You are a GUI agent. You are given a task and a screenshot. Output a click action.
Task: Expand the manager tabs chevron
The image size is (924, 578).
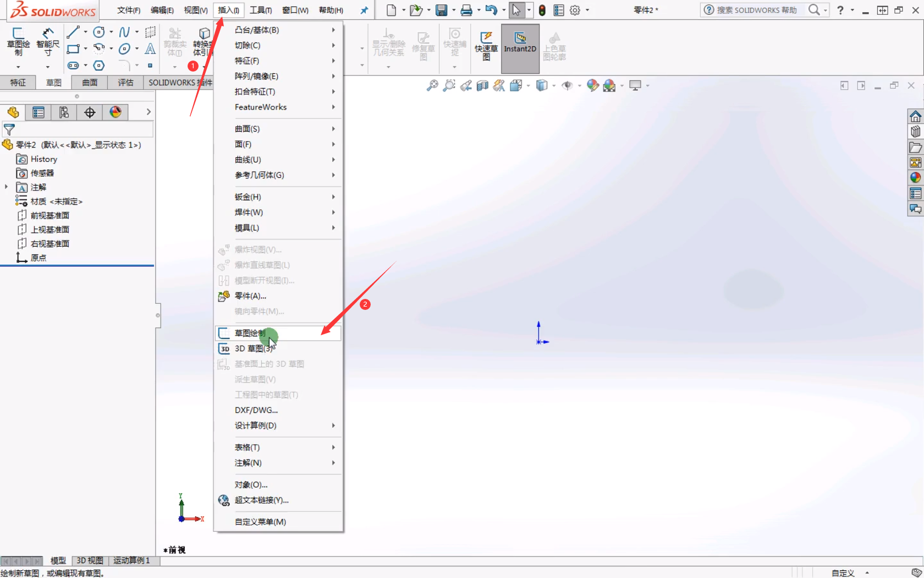[x=148, y=112]
